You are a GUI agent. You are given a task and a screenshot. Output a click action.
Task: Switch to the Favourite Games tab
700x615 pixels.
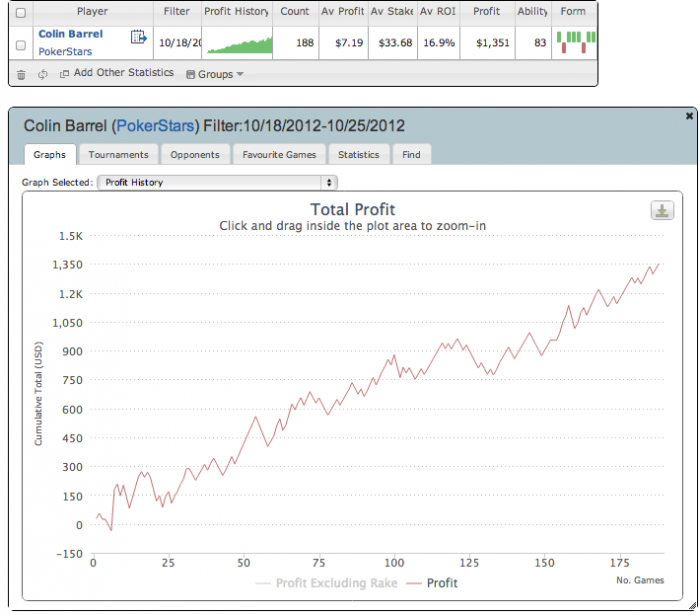pyautogui.click(x=279, y=154)
